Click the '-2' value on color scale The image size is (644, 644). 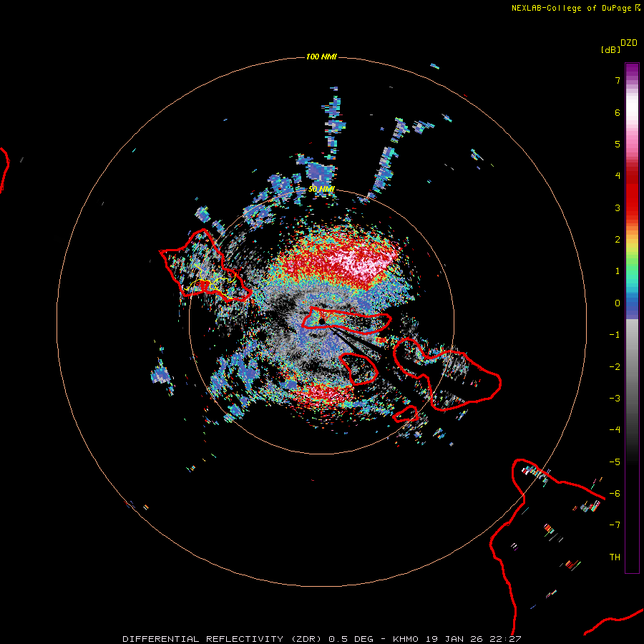coord(615,367)
